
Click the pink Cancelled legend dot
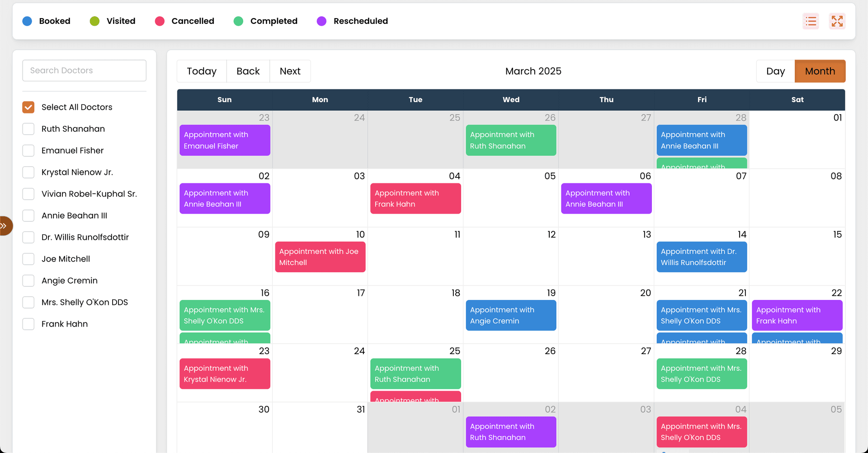click(x=159, y=21)
